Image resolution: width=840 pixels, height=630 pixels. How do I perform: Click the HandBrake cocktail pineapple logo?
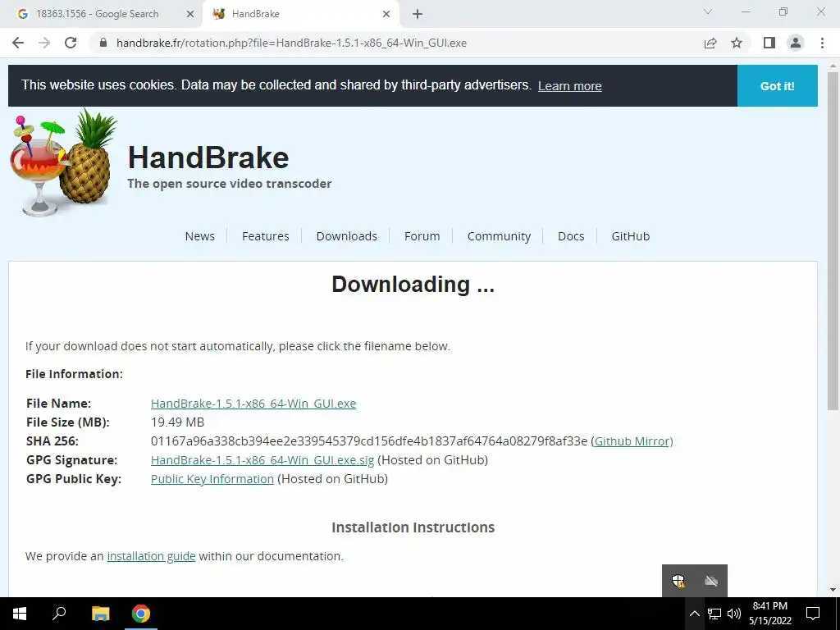63,162
